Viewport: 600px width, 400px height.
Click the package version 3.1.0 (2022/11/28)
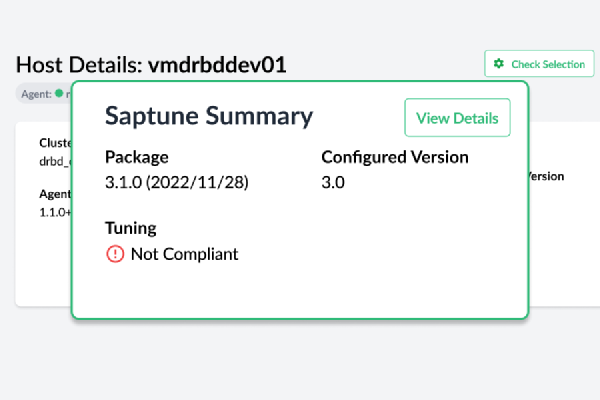point(177,182)
